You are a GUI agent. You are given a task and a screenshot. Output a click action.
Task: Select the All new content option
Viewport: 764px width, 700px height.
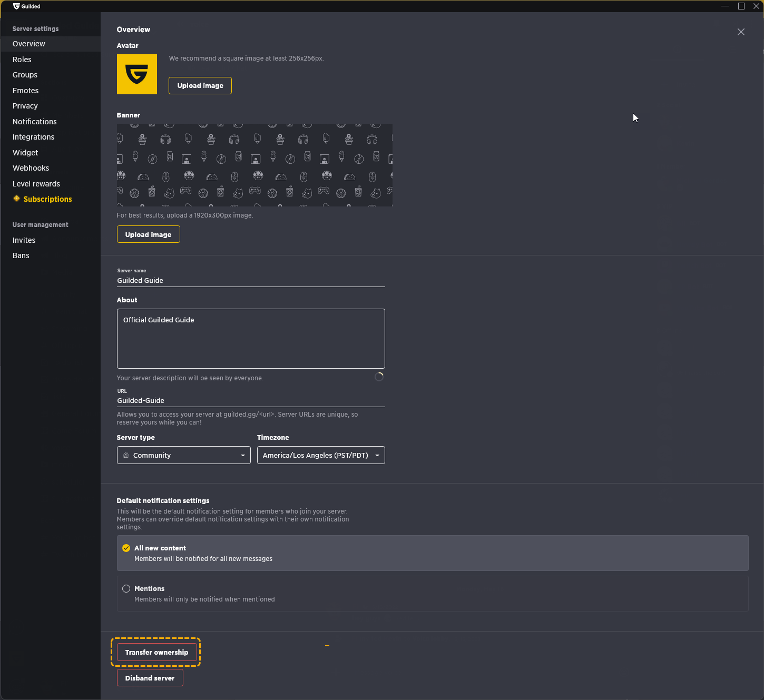tap(433, 553)
